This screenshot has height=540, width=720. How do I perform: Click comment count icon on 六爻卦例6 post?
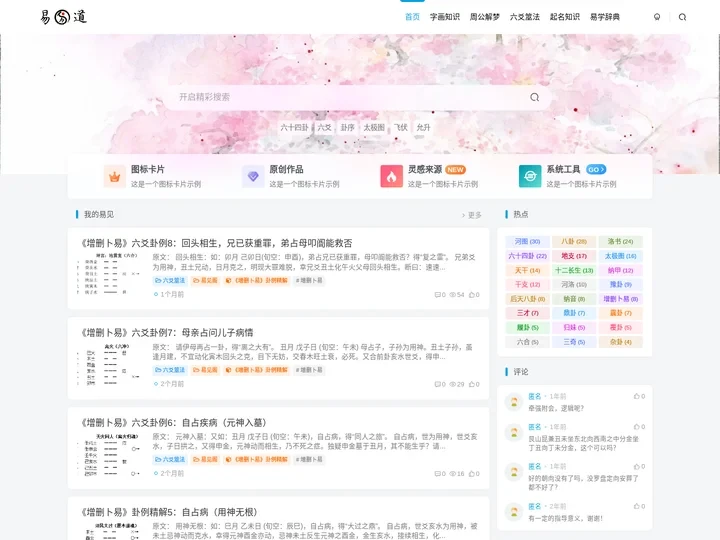438,473
